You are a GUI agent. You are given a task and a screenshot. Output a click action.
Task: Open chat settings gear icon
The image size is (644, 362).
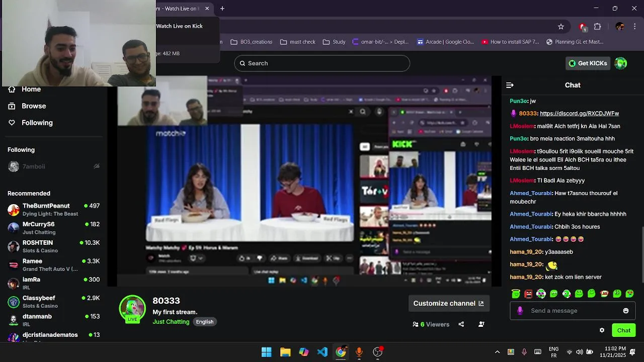pyautogui.click(x=602, y=330)
